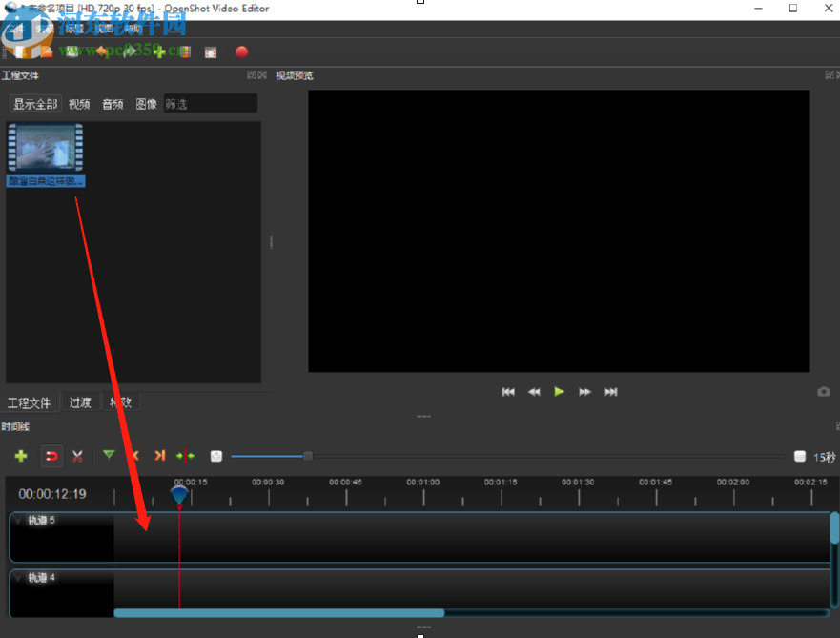Select the imported video clip thumbnail

46,148
